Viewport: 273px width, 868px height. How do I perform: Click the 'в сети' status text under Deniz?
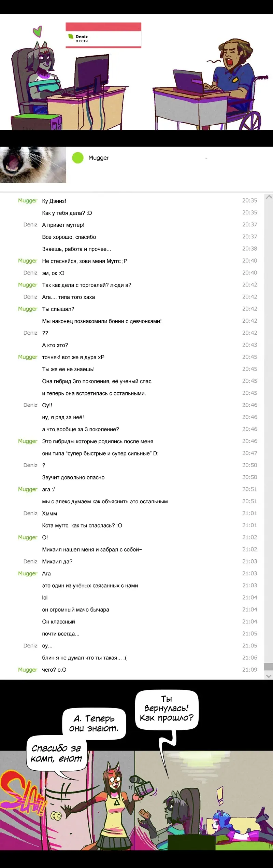click(82, 41)
